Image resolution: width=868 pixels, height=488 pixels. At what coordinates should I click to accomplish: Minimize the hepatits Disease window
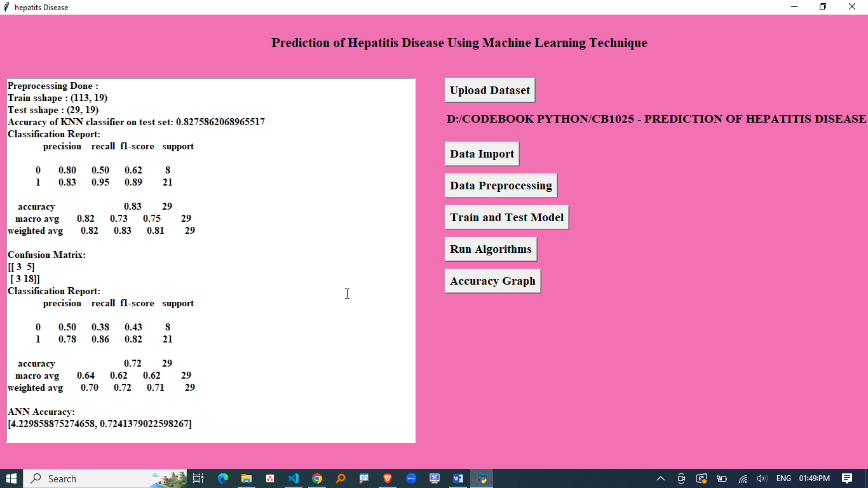794,7
